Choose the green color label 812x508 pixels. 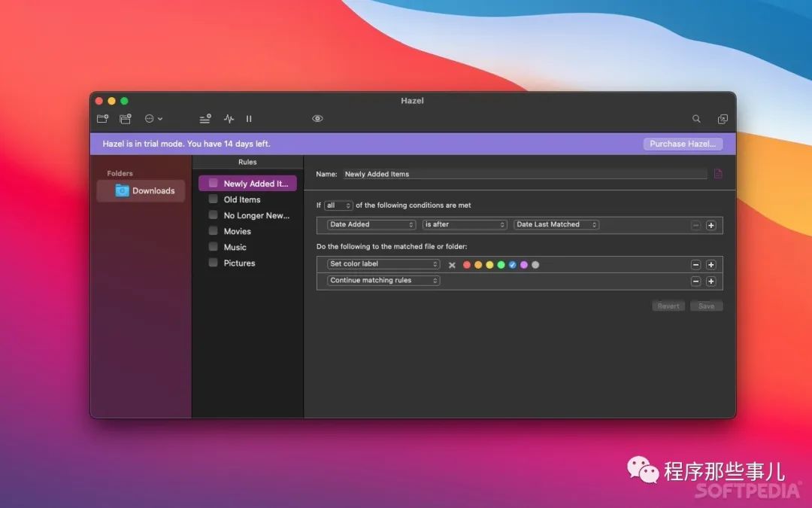click(501, 265)
